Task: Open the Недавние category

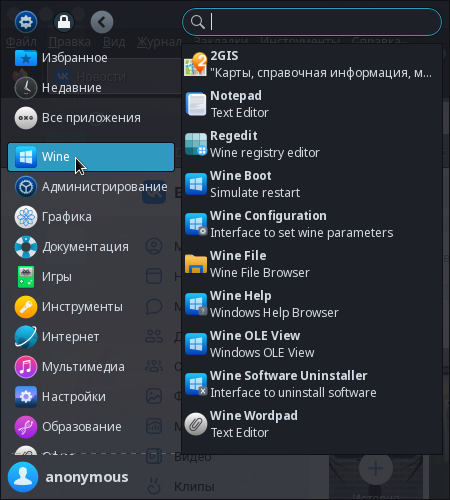Action: (x=91, y=88)
